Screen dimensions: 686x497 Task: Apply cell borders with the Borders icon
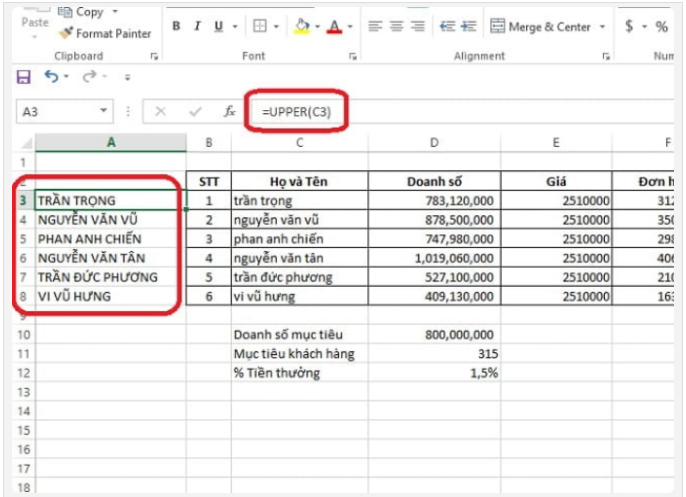(260, 26)
